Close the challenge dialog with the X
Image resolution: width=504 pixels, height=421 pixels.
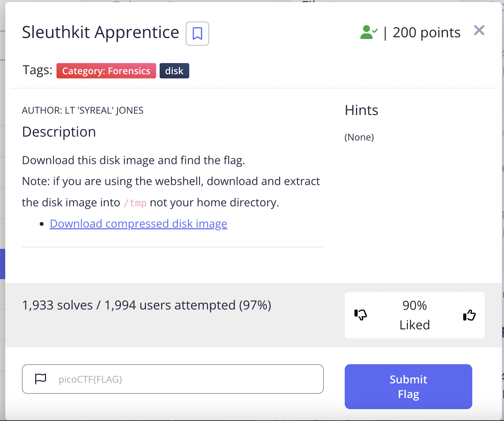point(479,30)
